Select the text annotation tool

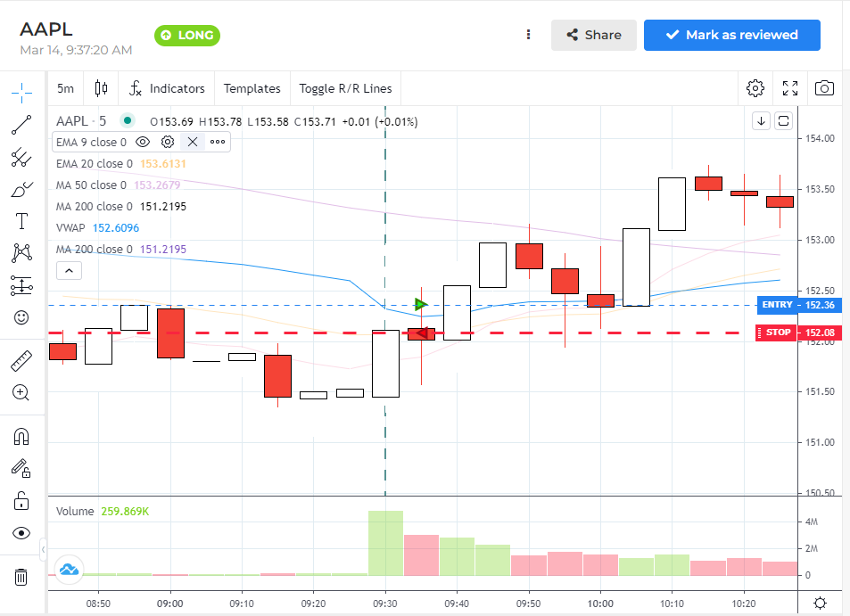pos(21,222)
